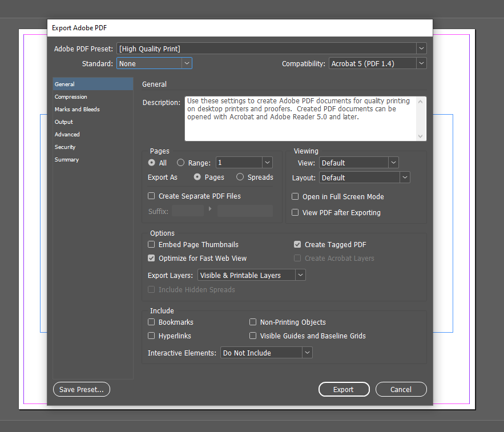Screen dimensions: 504x432
Task: Open the Marks and Bleeds category
Action: pos(93,110)
